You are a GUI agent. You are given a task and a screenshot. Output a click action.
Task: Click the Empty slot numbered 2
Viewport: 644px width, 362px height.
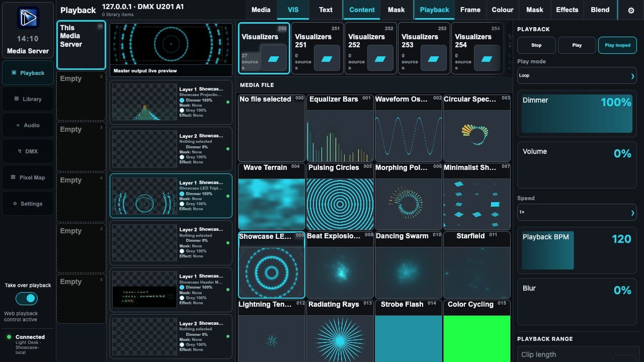81,96
